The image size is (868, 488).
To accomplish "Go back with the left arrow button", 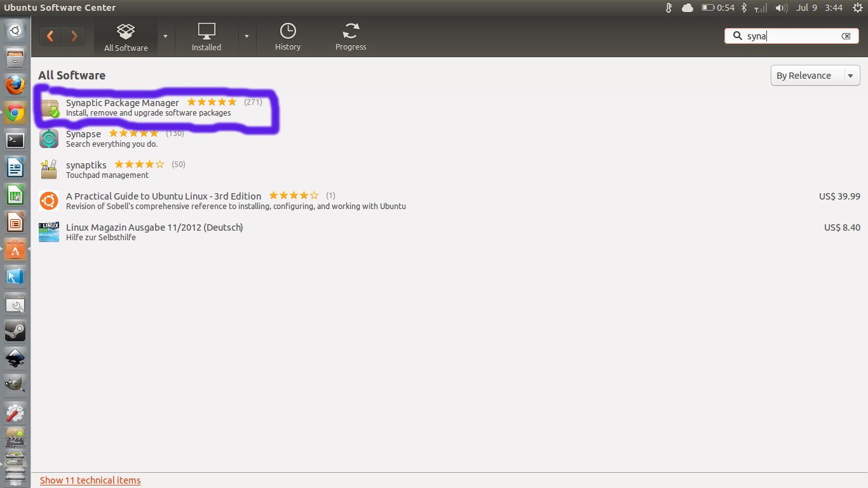I will tap(50, 36).
